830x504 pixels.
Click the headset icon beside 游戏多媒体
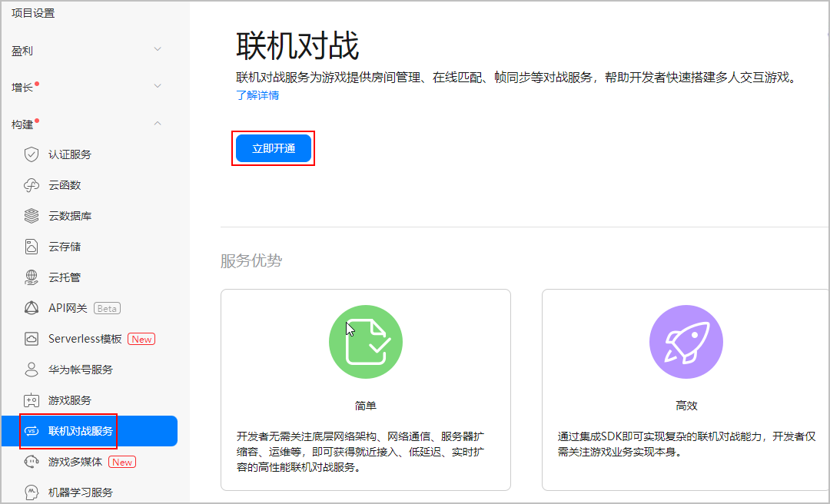(x=32, y=462)
